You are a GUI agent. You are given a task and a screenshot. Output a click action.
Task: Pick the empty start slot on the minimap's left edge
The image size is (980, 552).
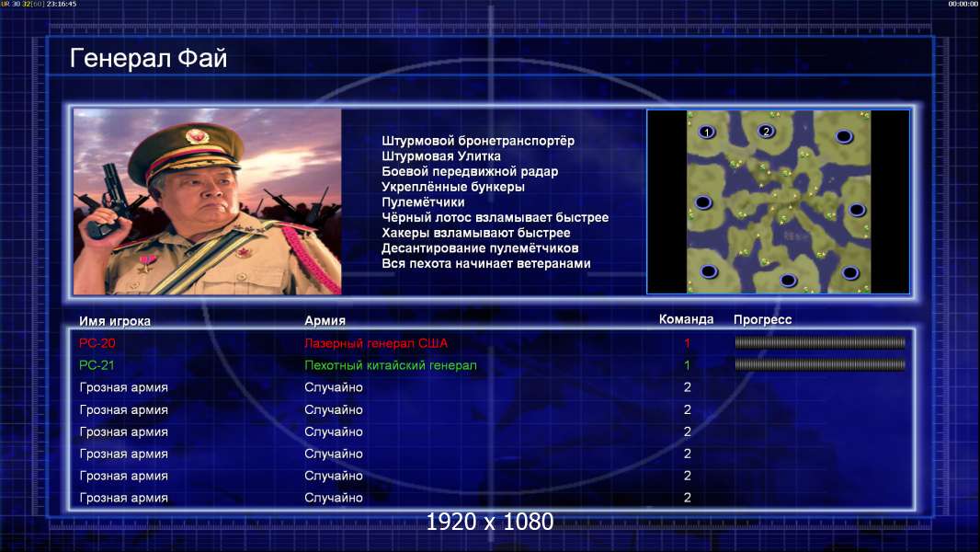703,202
